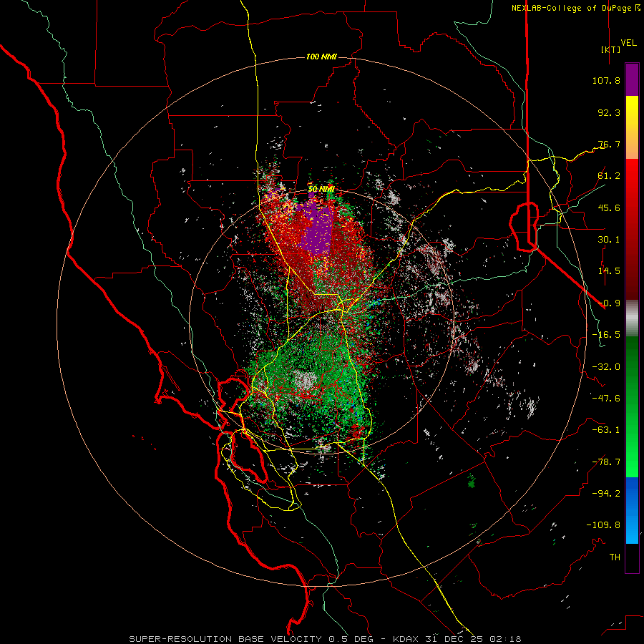Click the [KT] units label
Viewport: 644px width, 644px height.
(610, 49)
